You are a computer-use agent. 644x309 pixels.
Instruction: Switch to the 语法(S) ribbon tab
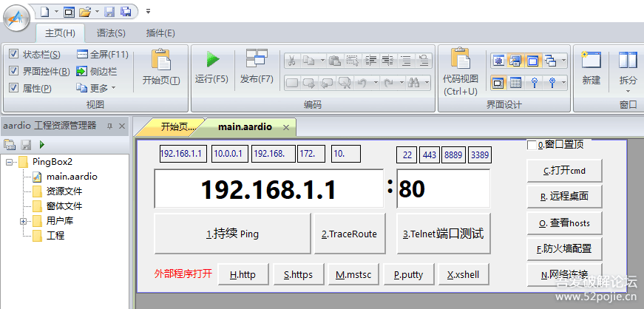pyautogui.click(x=111, y=33)
